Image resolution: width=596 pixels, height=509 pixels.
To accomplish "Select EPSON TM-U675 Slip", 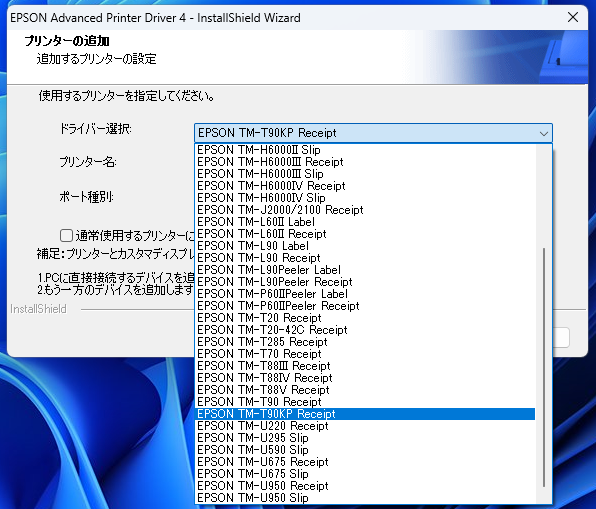I will (x=365, y=474).
